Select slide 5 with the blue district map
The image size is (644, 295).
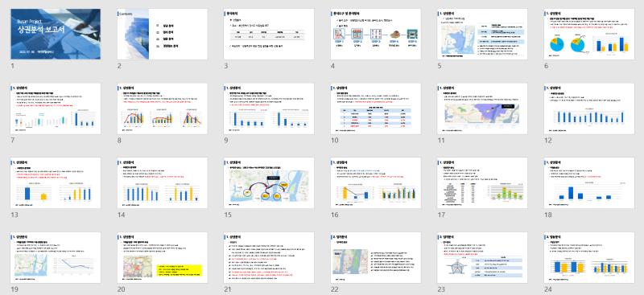[482, 34]
